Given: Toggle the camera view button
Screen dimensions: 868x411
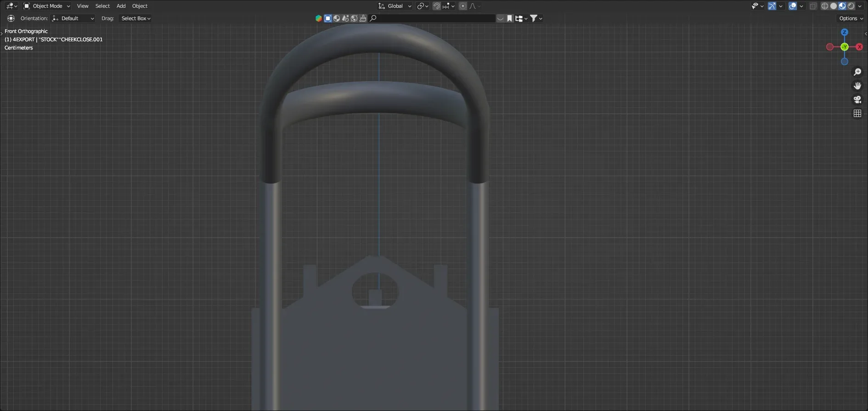Looking at the screenshot, I should tap(857, 100).
